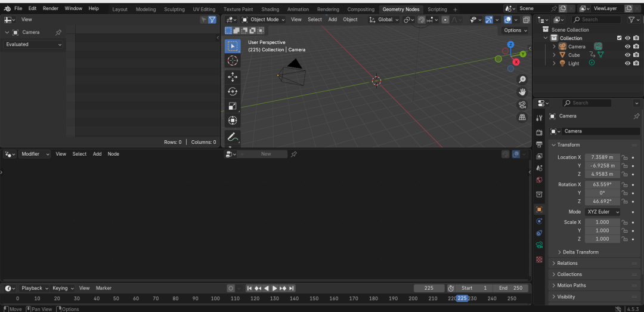Open the World properties tab

(x=539, y=180)
